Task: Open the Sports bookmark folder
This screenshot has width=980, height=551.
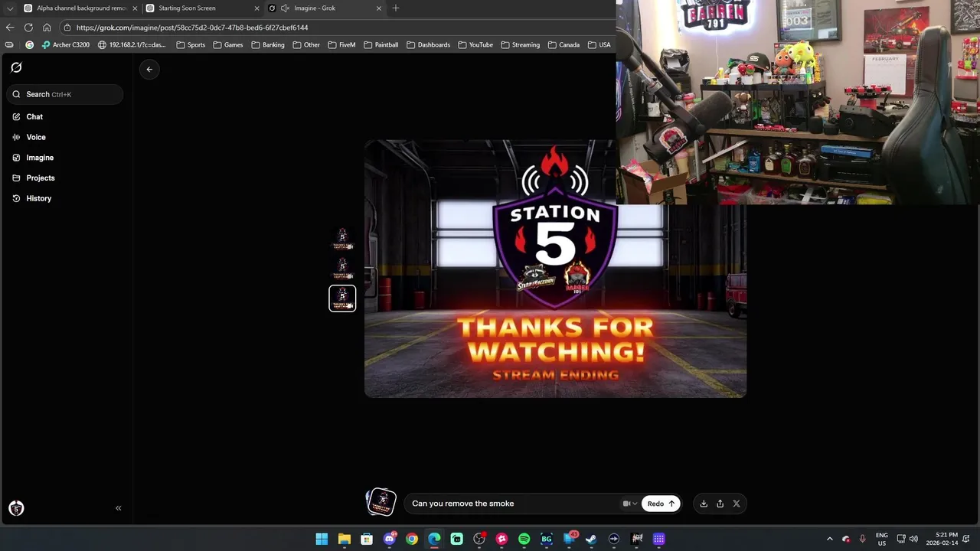Action: click(191, 44)
